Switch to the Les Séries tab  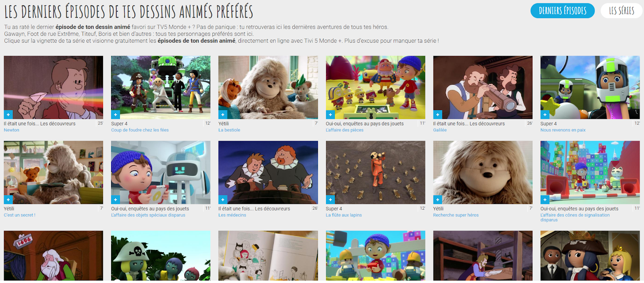(x=621, y=10)
